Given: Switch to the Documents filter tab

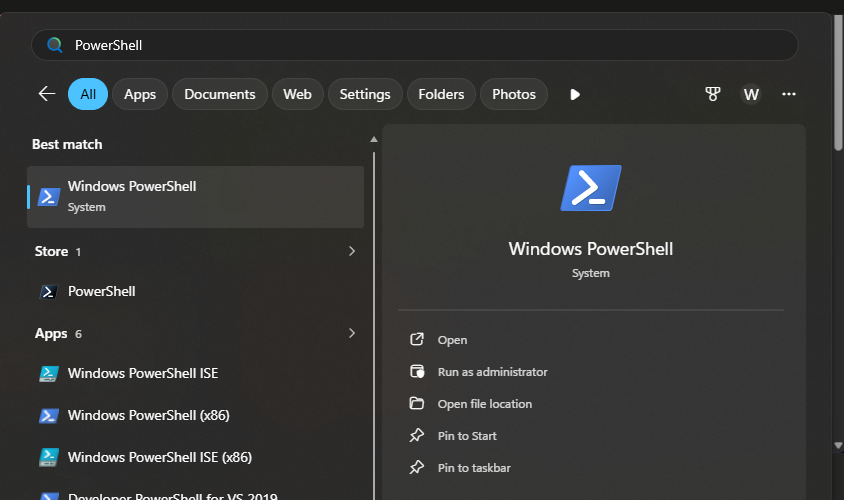Looking at the screenshot, I should coord(220,94).
